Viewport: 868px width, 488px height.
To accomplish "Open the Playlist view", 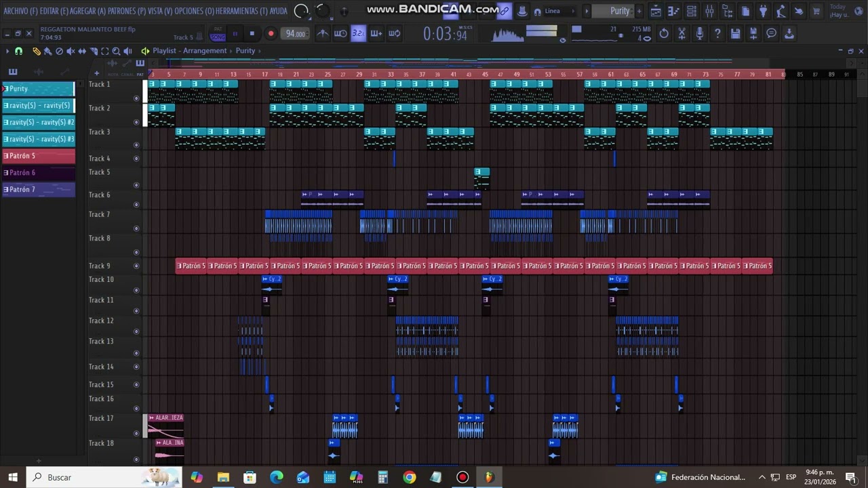I will pyautogui.click(x=656, y=11).
